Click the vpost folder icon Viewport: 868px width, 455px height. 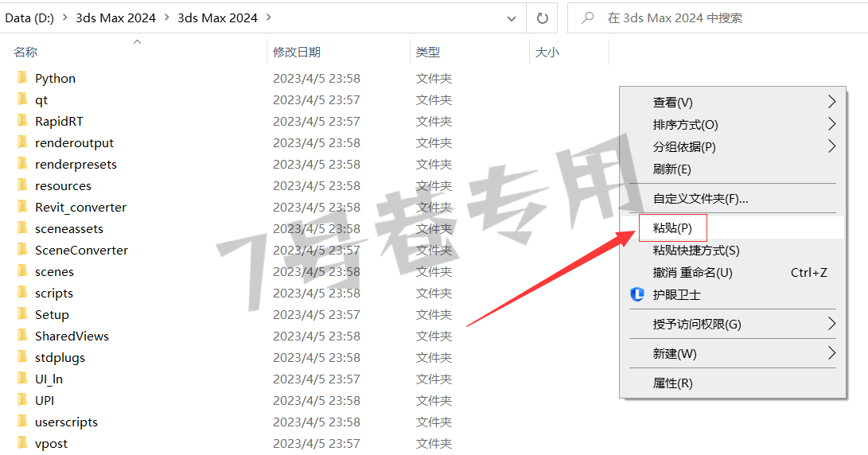22,443
